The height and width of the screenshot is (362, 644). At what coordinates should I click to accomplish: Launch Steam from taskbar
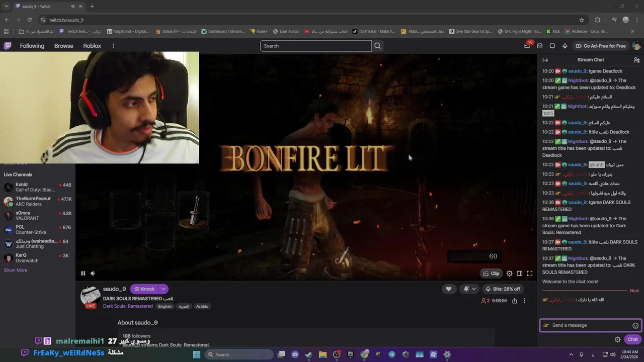308,354
